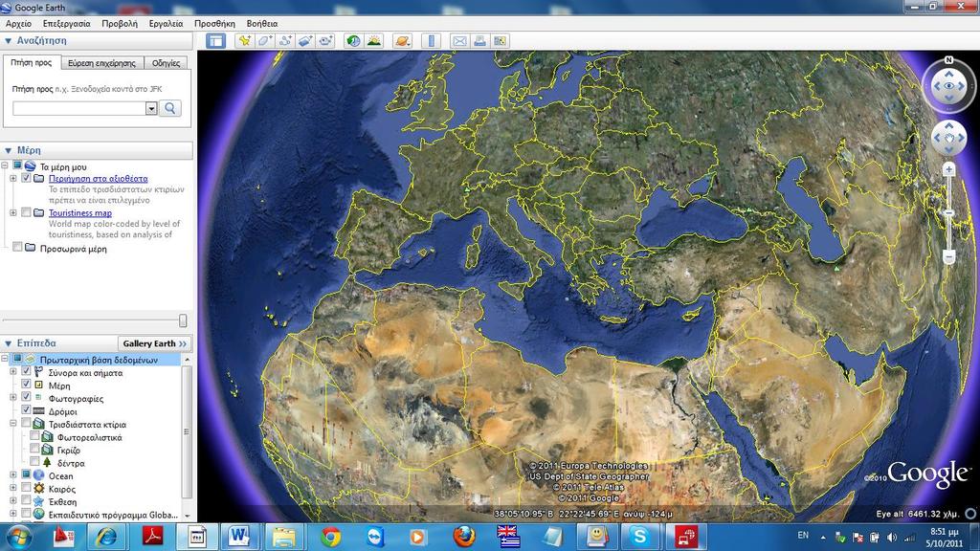Open Skype from the taskbar
The height and width of the screenshot is (551, 980).
coord(639,537)
